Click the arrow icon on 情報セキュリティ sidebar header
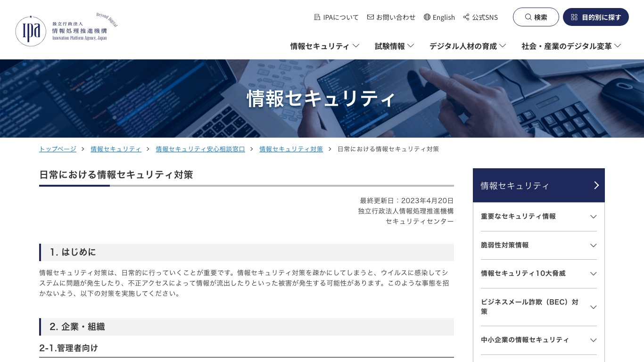644x362 pixels. tap(596, 185)
